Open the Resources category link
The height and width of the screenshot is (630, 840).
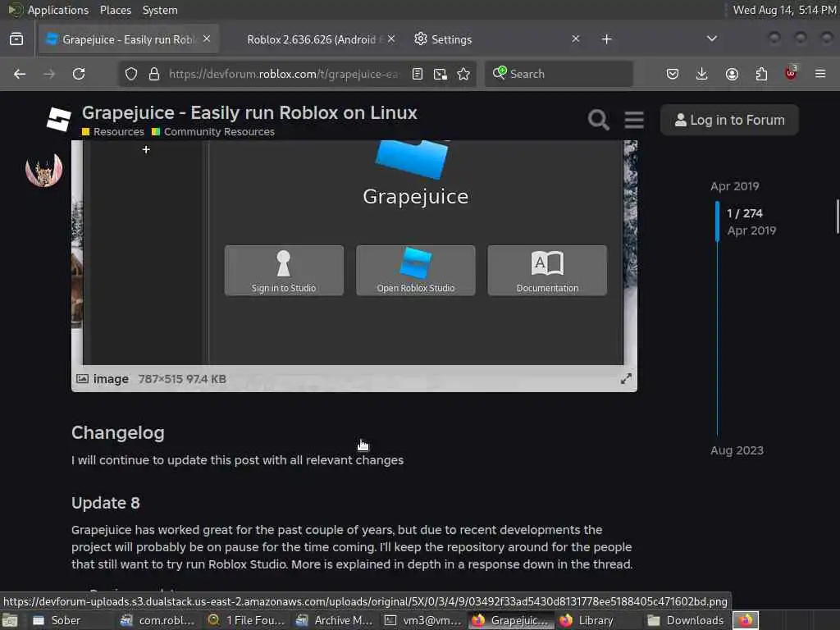pos(113,132)
